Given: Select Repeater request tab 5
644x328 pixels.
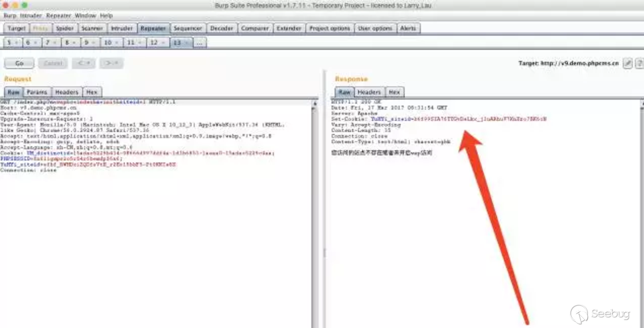Looking at the screenshot, I should pyautogui.click(x=12, y=43).
